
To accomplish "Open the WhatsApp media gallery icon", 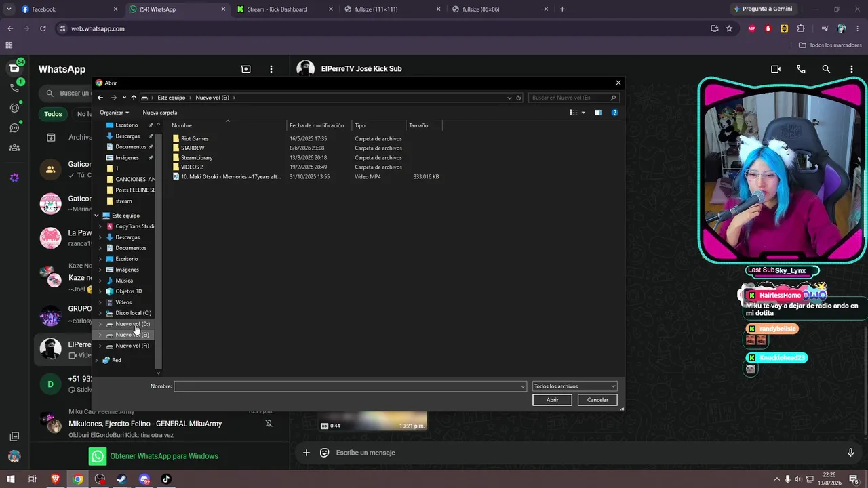I will (x=14, y=436).
